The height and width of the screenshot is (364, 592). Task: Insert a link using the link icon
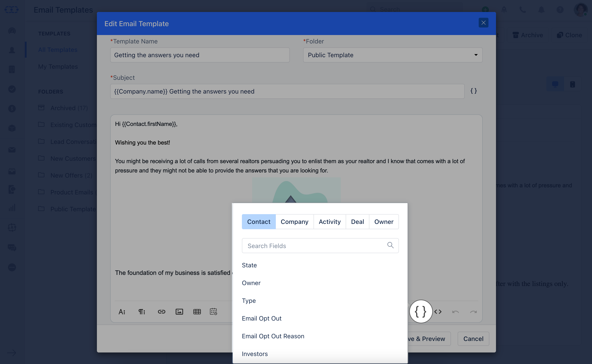point(161,312)
